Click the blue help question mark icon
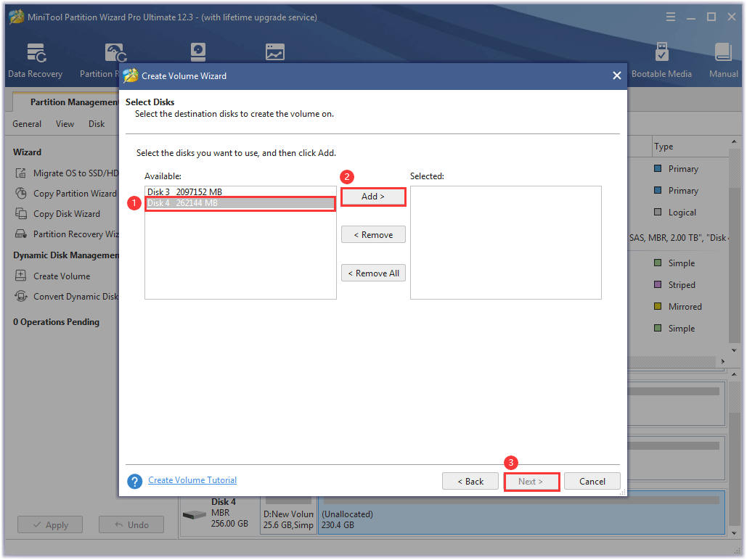Screen dimensions: 747x560 click(135, 481)
